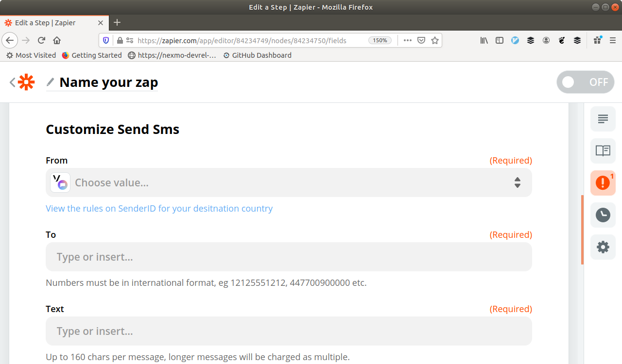Reload the current page
Screen dimensions: 622x364
click(41, 40)
